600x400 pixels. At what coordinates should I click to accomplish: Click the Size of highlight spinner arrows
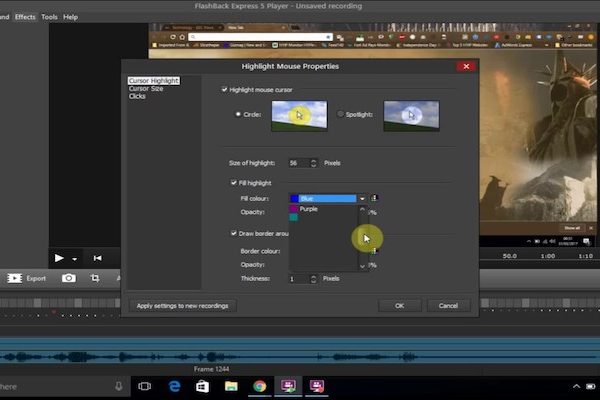313,163
